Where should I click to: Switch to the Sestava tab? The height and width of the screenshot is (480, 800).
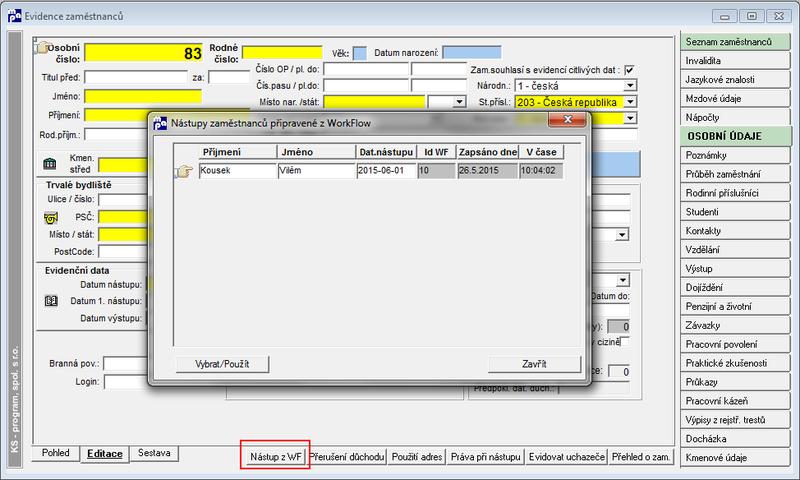154,453
